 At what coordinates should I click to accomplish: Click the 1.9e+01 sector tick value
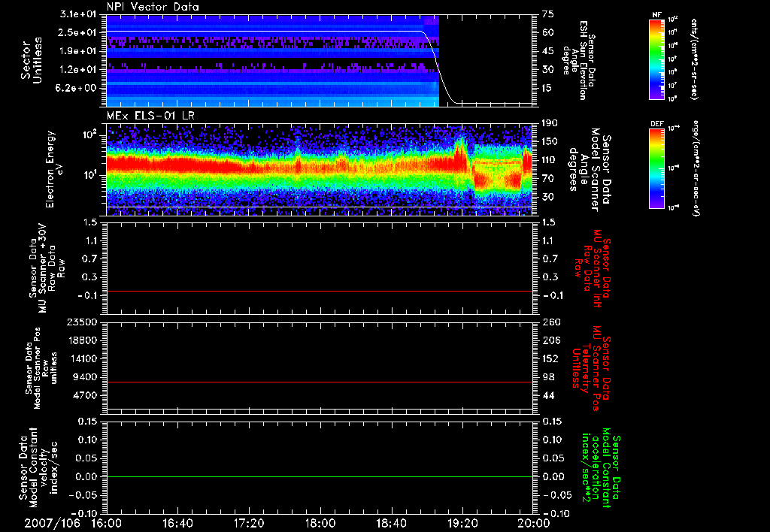point(77,51)
